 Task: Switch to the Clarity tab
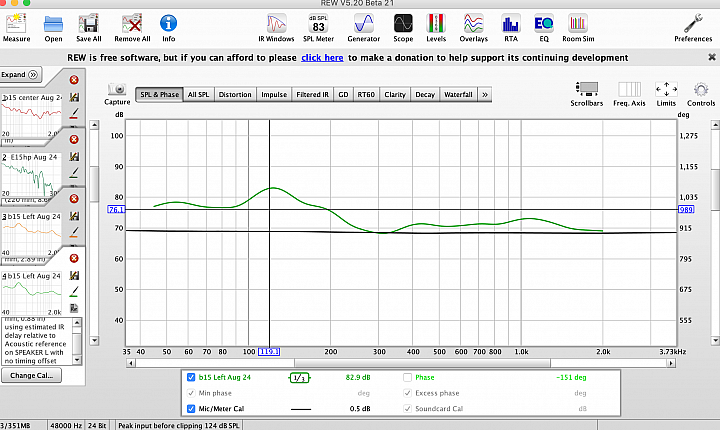click(395, 94)
